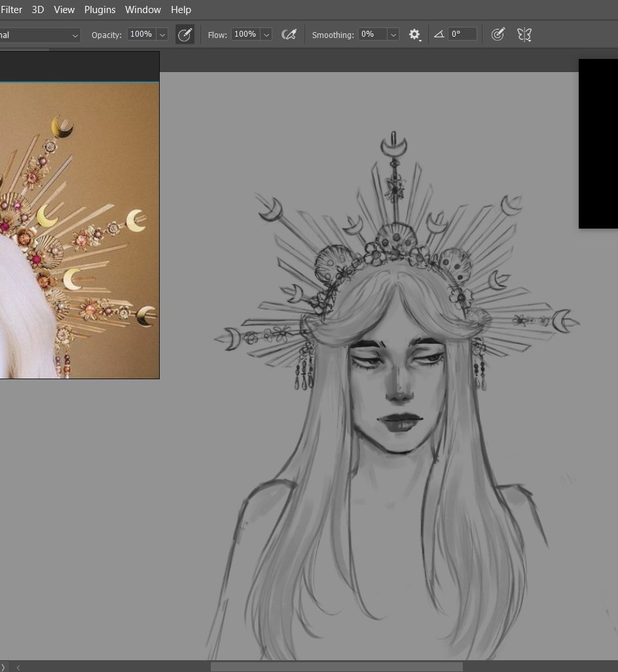Image resolution: width=618 pixels, height=672 pixels.
Task: Open the Help menu
Action: [x=181, y=9]
